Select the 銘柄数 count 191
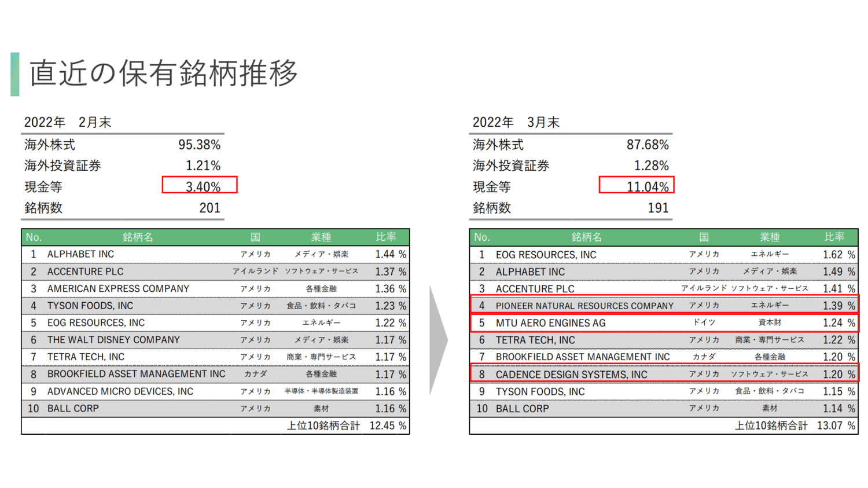Viewport: 868px width, 488px height. 658,208
